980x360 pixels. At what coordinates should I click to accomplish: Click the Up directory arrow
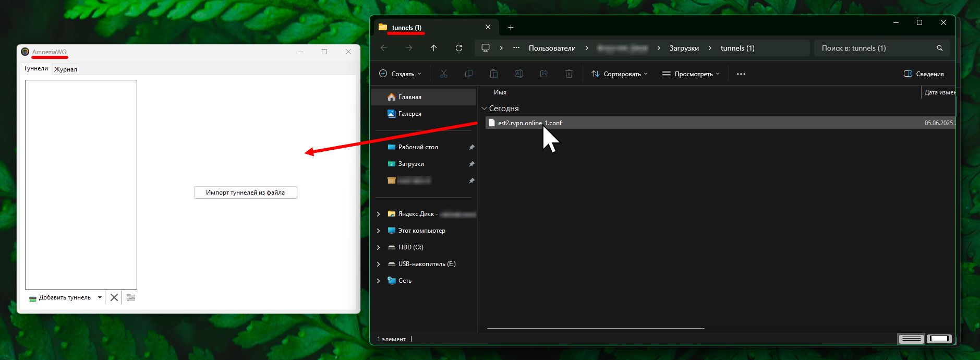[434, 48]
